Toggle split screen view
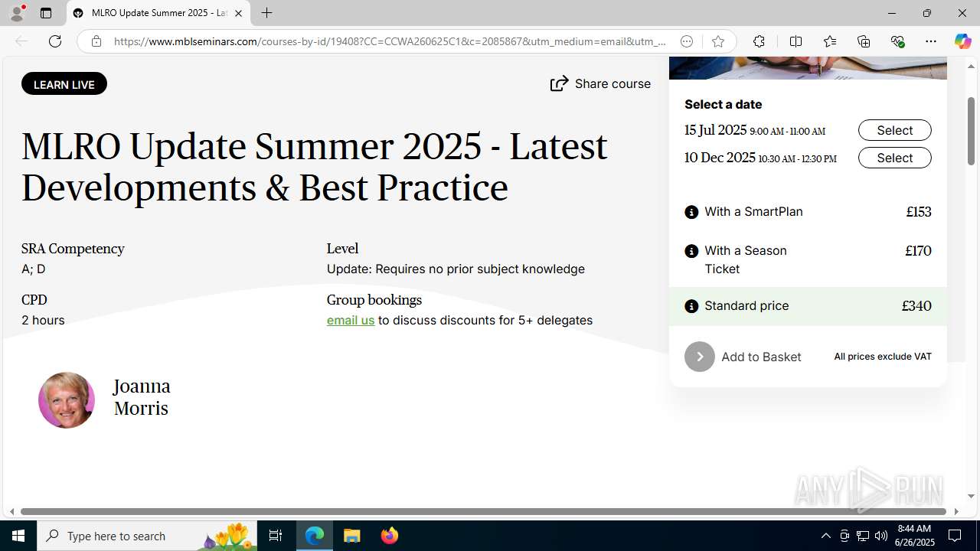The image size is (980, 551). 795,41
